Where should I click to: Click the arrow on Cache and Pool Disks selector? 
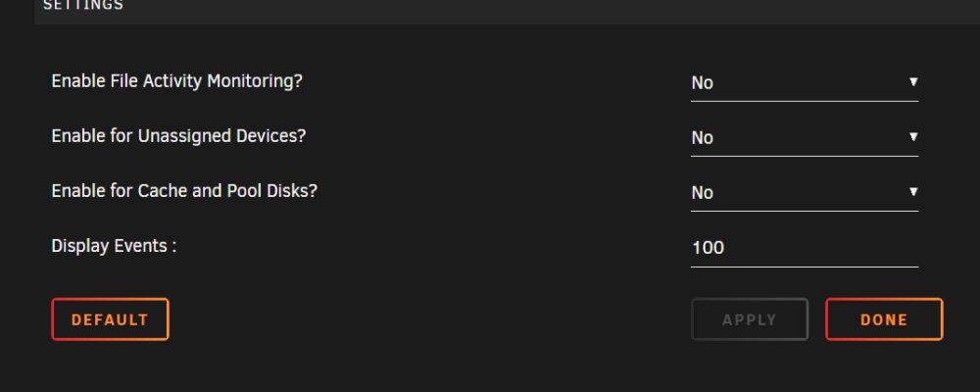(x=913, y=192)
